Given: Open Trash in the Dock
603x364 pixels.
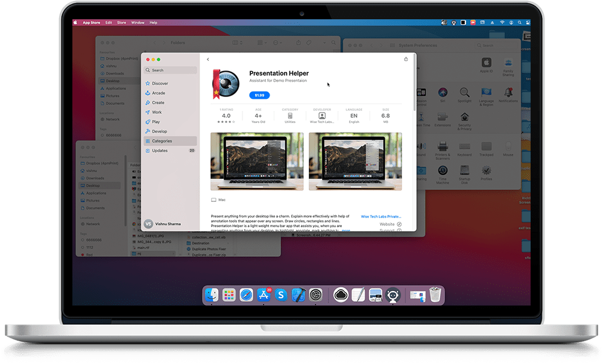Looking at the screenshot, I should pyautogui.click(x=435, y=295).
